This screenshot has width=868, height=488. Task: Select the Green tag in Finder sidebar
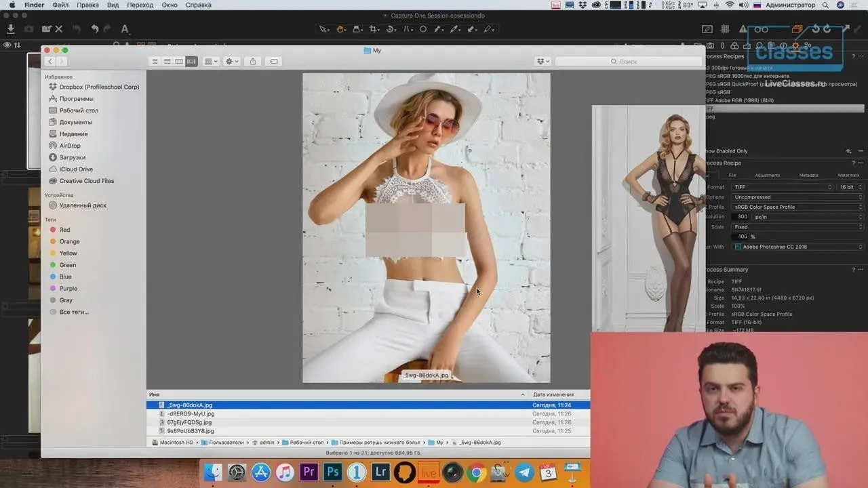[x=67, y=265]
